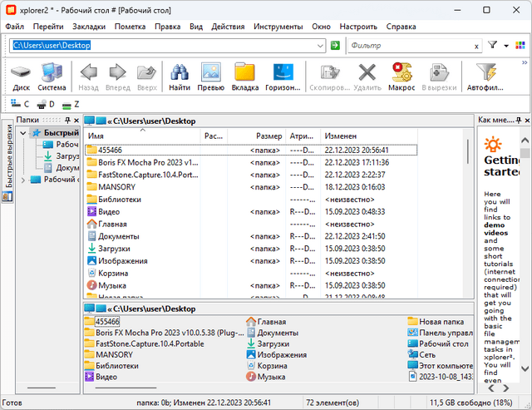Click the Диск drive toolbar icon
Screen dimensions: 532x410
pyautogui.click(x=21, y=76)
